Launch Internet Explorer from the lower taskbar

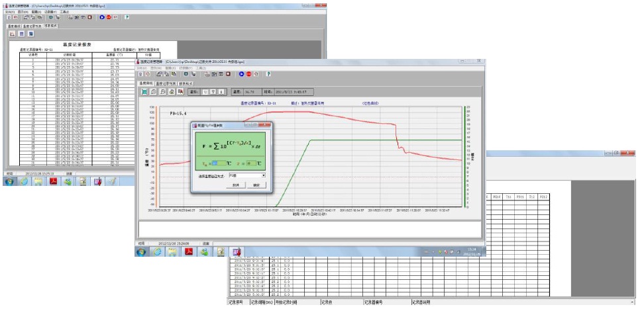click(x=156, y=252)
